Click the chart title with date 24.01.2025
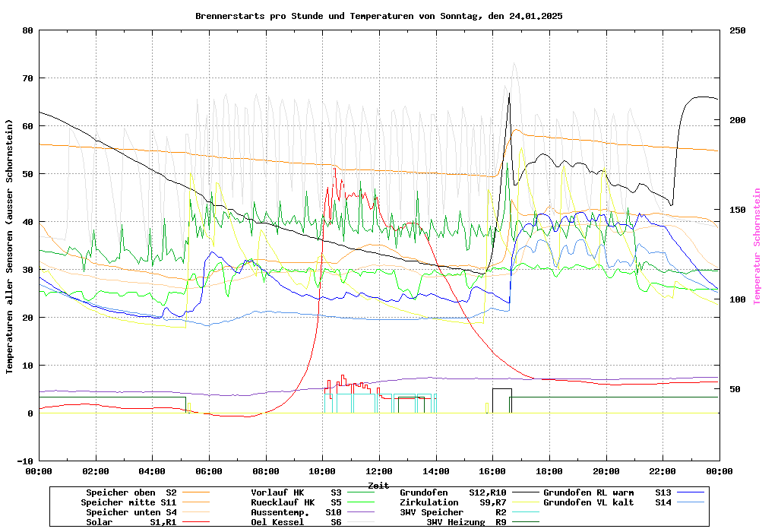The width and height of the screenshot is (778, 532). tap(378, 15)
